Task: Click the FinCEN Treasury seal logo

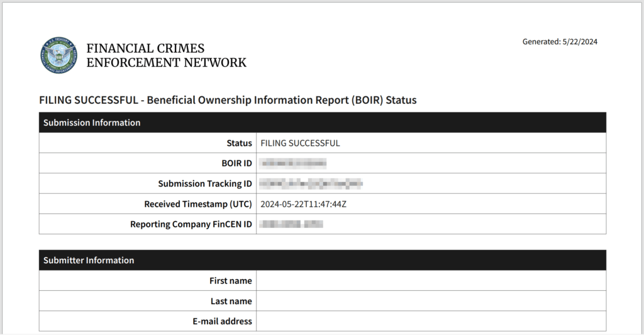Action: [58, 55]
